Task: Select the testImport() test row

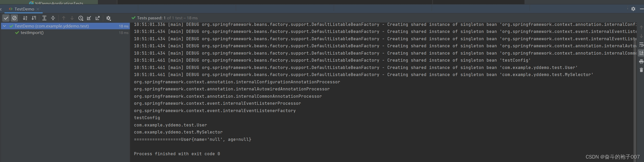Action: (x=65, y=33)
